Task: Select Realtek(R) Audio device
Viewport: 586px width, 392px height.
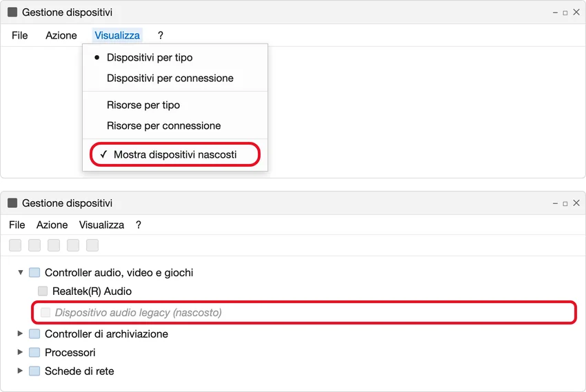Action: tap(92, 291)
